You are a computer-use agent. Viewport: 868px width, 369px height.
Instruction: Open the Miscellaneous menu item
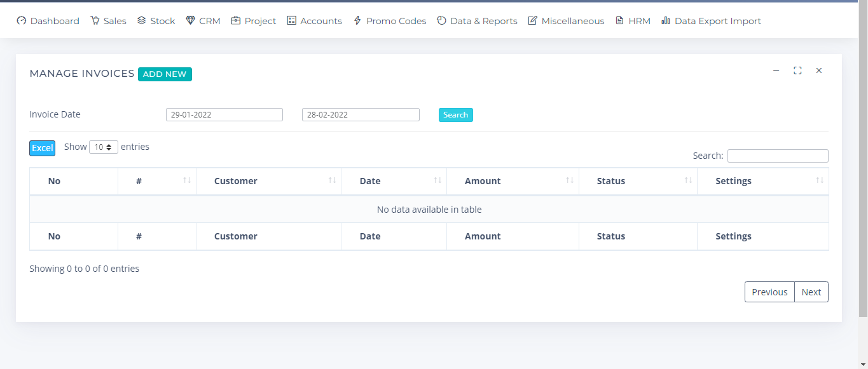565,20
